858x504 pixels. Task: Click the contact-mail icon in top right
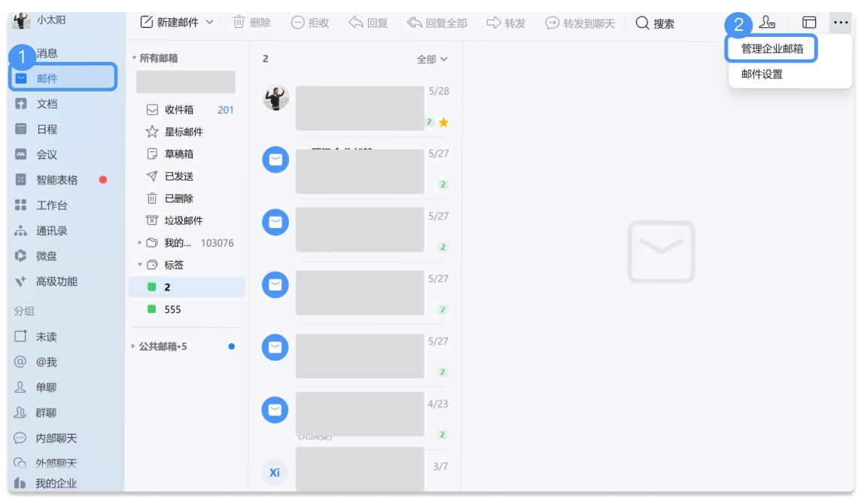point(767,23)
